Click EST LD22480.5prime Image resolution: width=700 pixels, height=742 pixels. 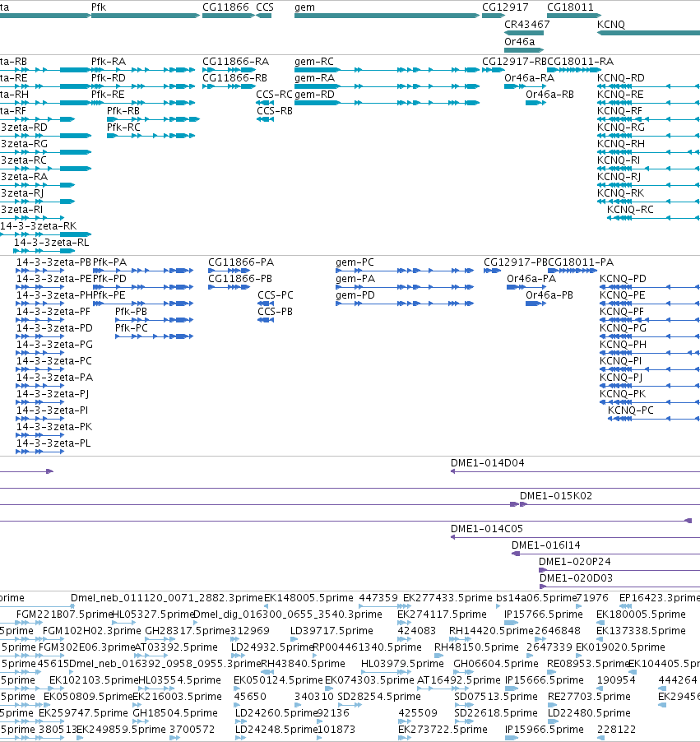point(589,713)
